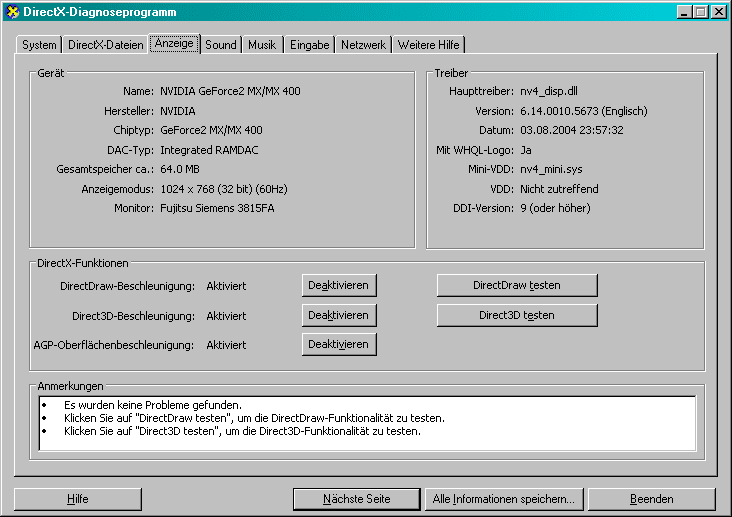Viewport: 732px width, 517px height.
Task: Switch to the Eingabe tab
Action: pos(310,45)
